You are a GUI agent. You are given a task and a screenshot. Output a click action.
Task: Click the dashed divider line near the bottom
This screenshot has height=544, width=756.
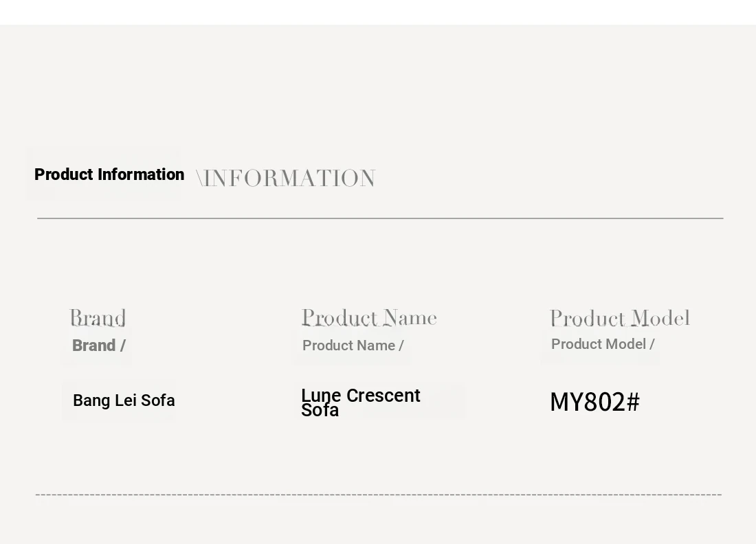click(x=379, y=495)
